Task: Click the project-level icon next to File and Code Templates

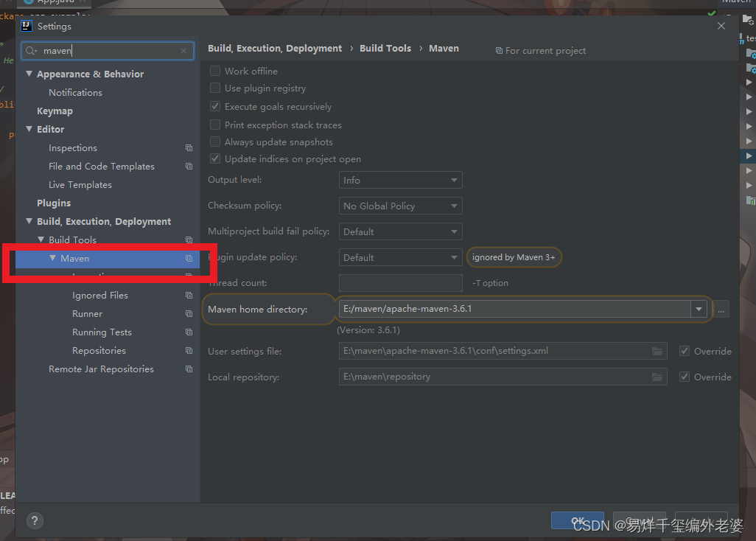Action: (189, 167)
